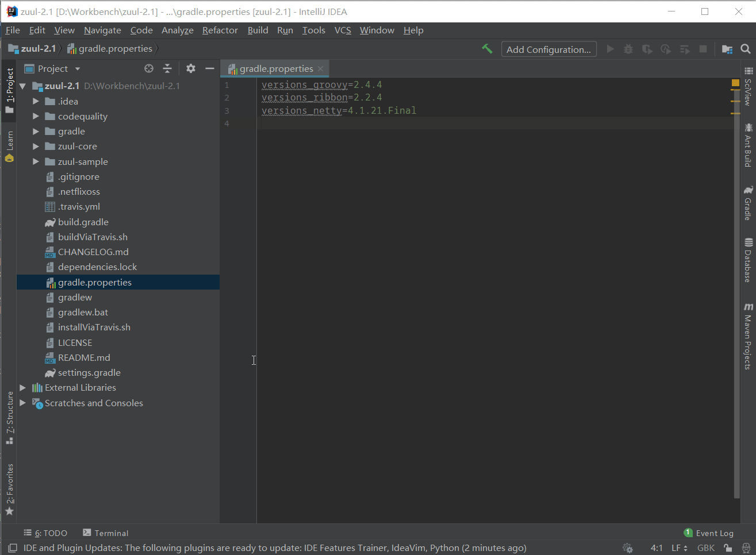Open the File menu
The height and width of the screenshot is (555, 756).
click(x=13, y=30)
